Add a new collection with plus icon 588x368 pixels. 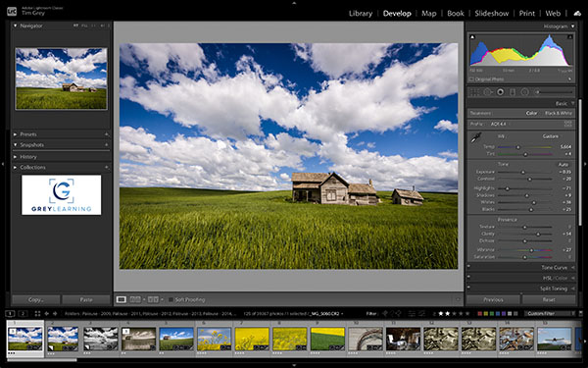[x=107, y=167]
